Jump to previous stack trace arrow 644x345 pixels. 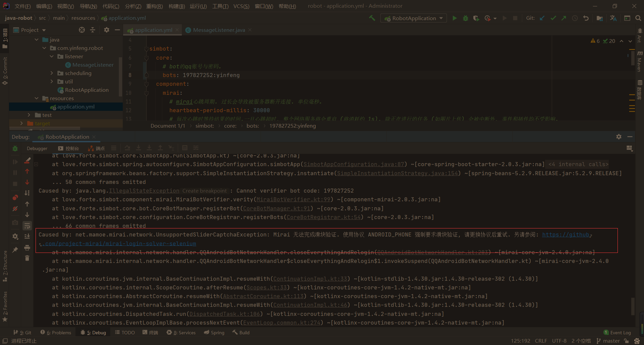pyautogui.click(x=27, y=171)
